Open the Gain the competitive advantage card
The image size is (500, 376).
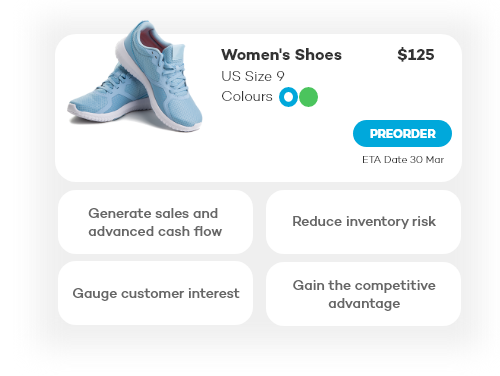tap(363, 294)
